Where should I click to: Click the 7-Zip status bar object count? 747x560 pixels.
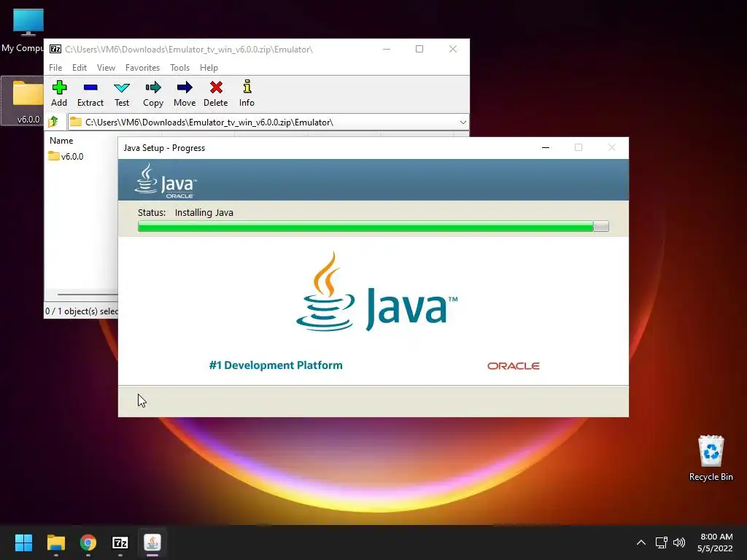point(82,311)
